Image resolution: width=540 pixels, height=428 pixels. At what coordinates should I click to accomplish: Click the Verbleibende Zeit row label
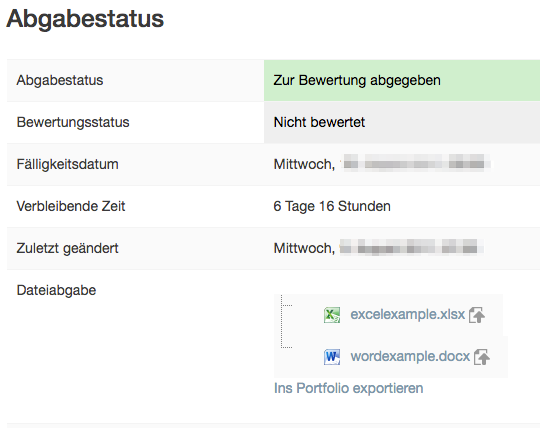[x=71, y=206]
